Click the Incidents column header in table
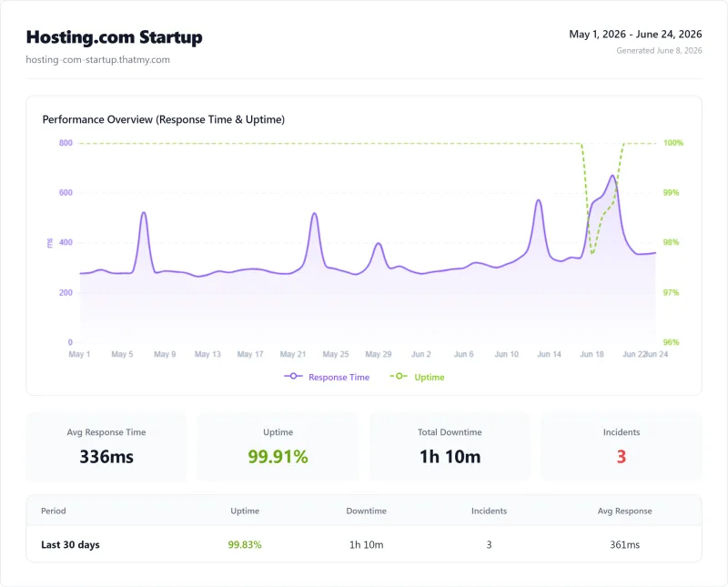 tap(489, 511)
